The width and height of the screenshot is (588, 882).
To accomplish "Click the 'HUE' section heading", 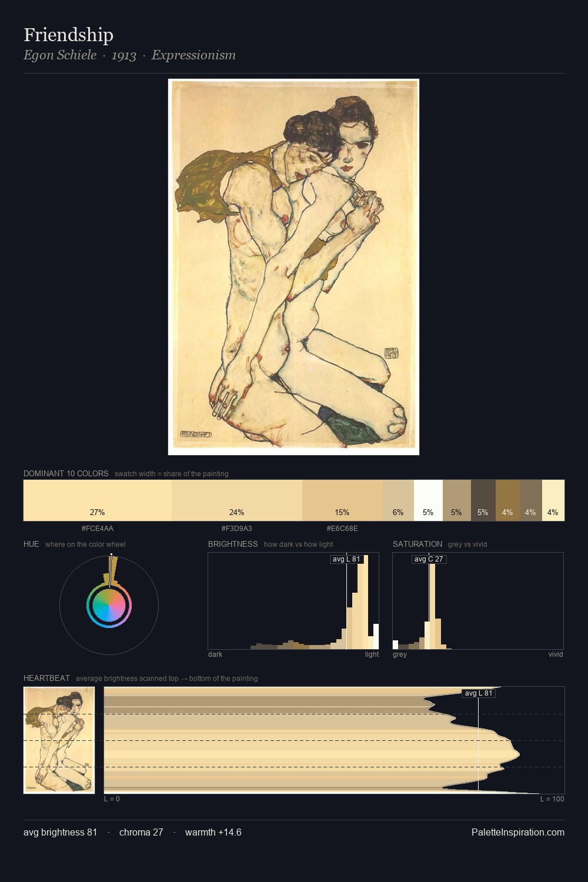I will (31, 544).
